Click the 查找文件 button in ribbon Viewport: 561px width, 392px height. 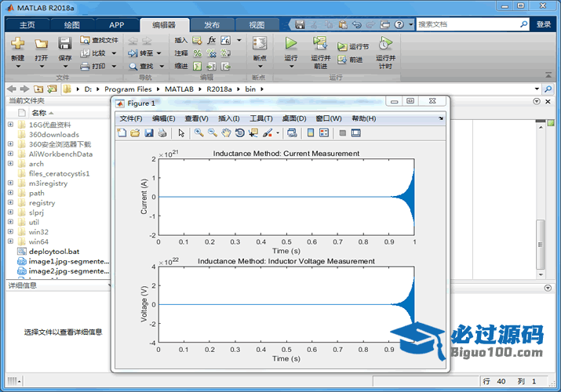point(99,40)
